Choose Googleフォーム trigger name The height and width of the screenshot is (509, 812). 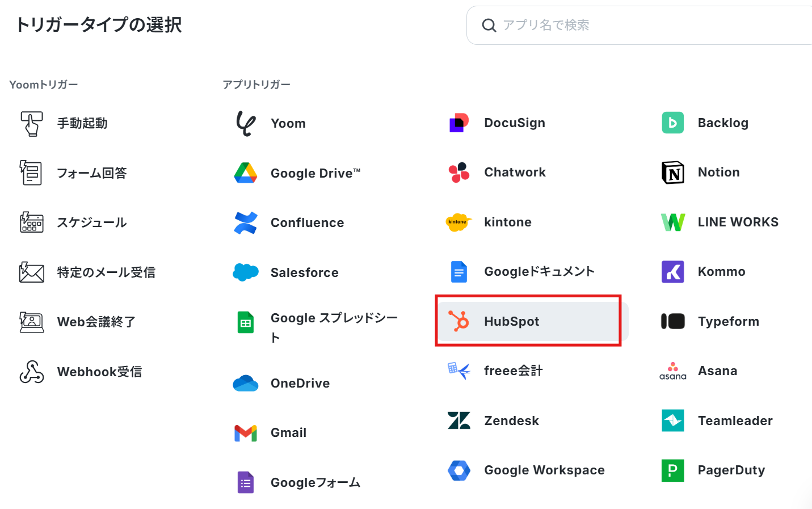pos(315,482)
